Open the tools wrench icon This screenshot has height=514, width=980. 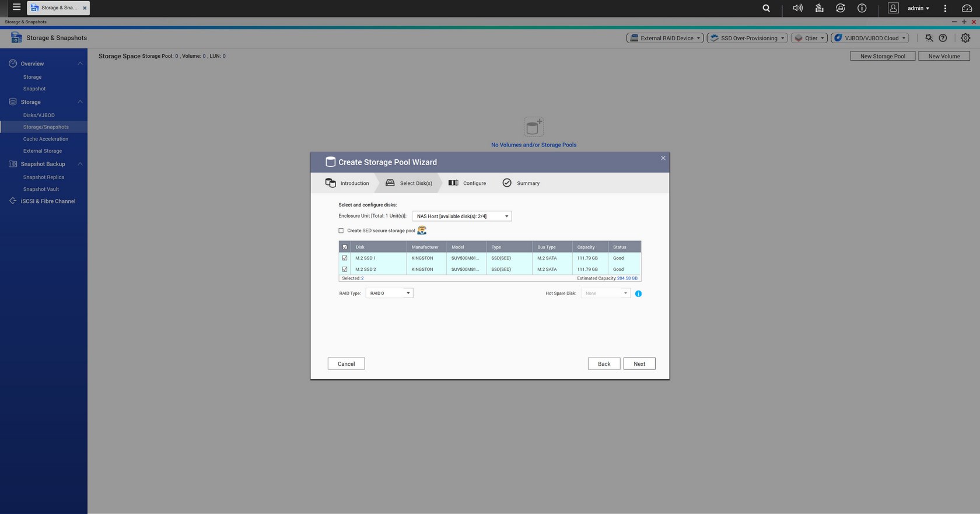click(x=929, y=38)
